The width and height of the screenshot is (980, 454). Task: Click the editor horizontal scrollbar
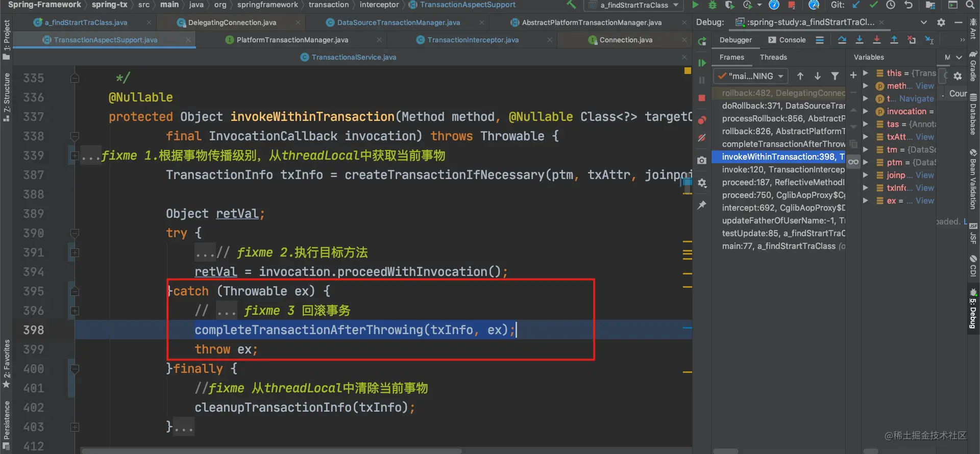coord(271,451)
